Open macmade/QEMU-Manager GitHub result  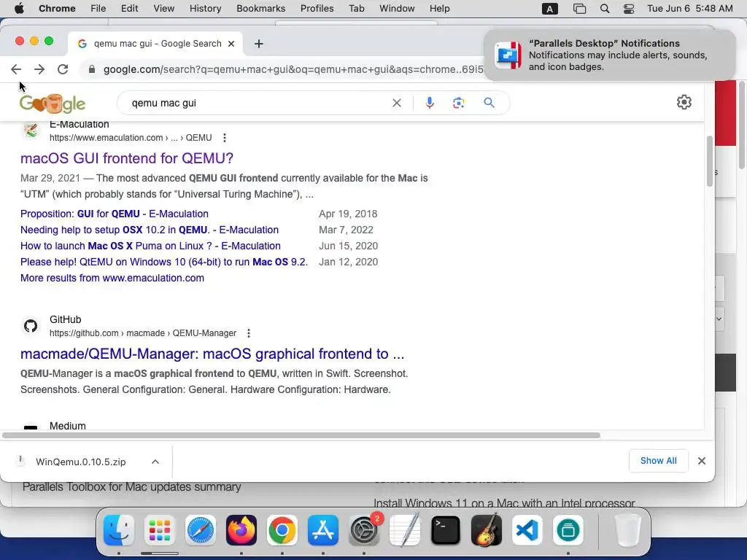(212, 354)
